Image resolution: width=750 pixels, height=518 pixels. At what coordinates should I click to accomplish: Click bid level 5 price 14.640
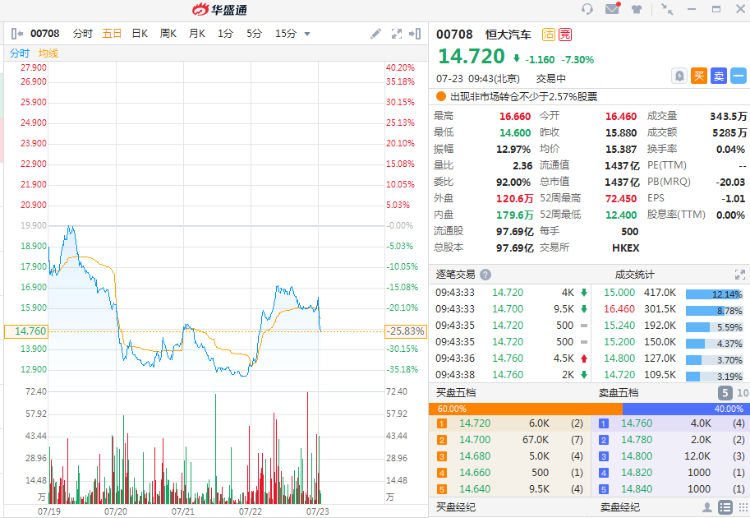(474, 489)
